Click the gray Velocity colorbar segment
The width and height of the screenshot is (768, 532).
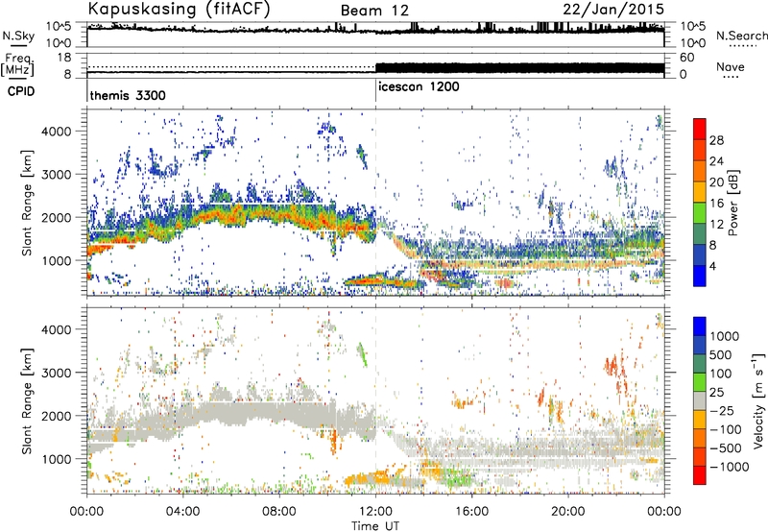pos(700,400)
